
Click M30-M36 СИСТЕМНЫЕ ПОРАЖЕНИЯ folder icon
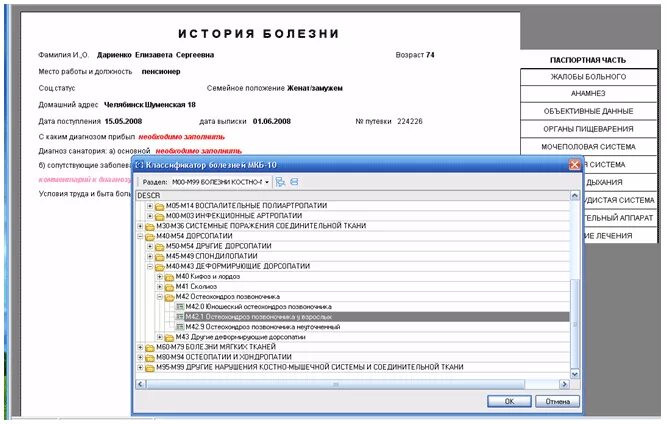point(150,226)
